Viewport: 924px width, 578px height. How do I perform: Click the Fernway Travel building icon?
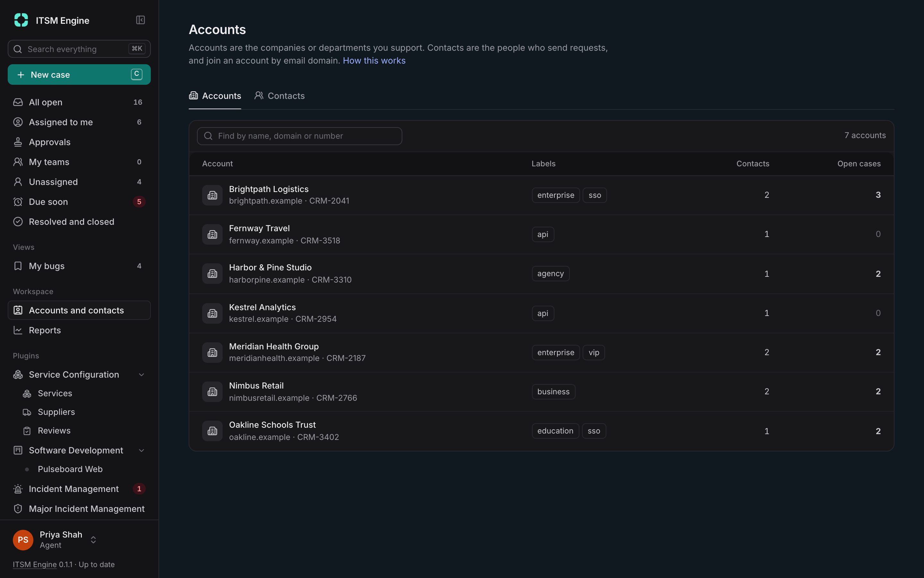212,234
